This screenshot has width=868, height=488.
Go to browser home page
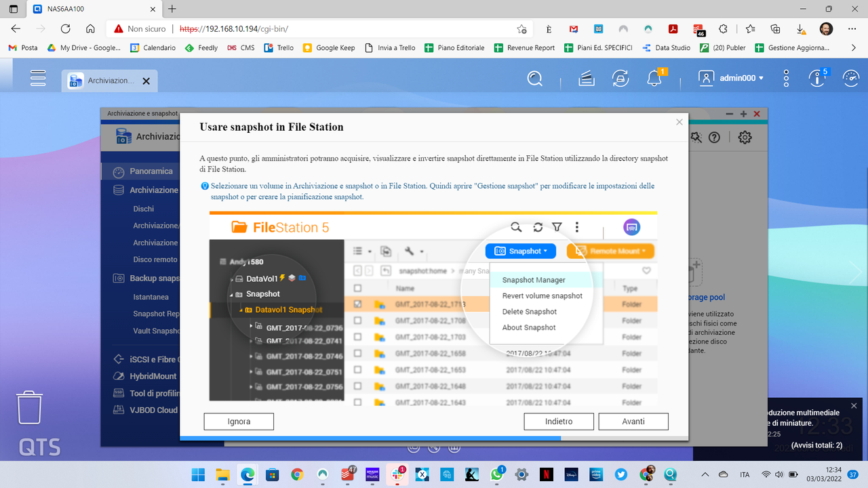90,29
